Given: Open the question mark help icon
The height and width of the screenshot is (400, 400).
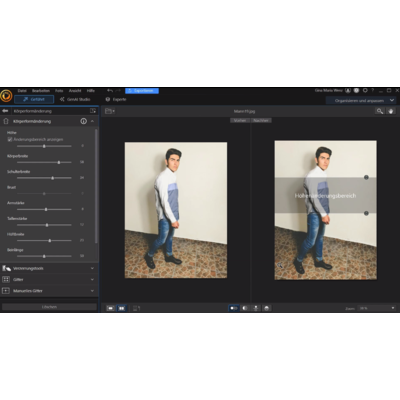Looking at the screenshot, I should click(x=373, y=90).
